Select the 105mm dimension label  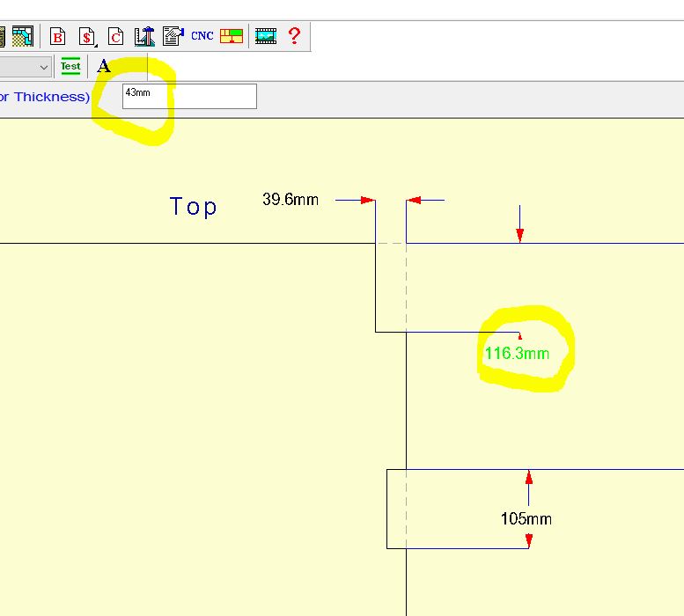526,518
